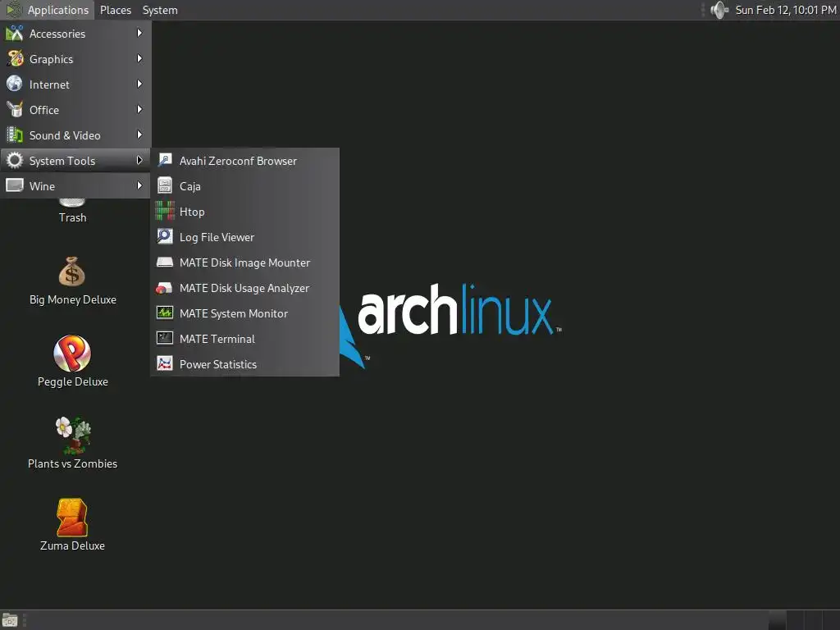Click "MATE Disk Usage Analyzer" text
The width and height of the screenshot is (840, 630).
click(244, 288)
